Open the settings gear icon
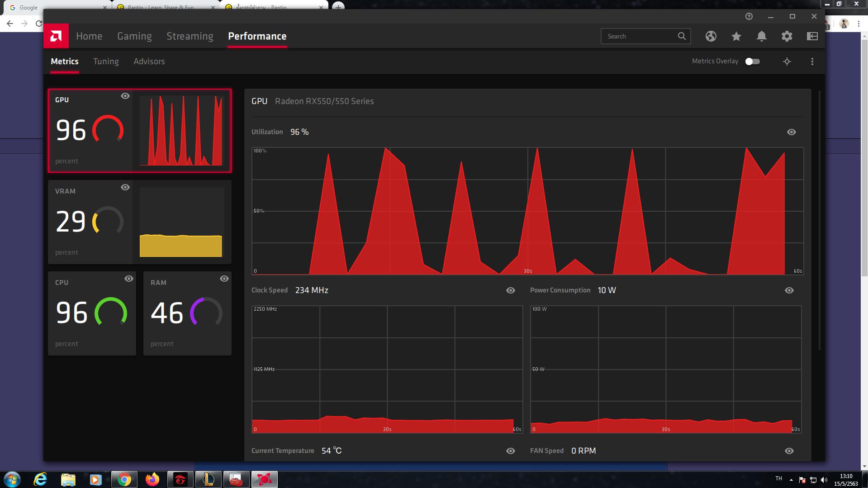The height and width of the screenshot is (488, 868). coord(787,36)
